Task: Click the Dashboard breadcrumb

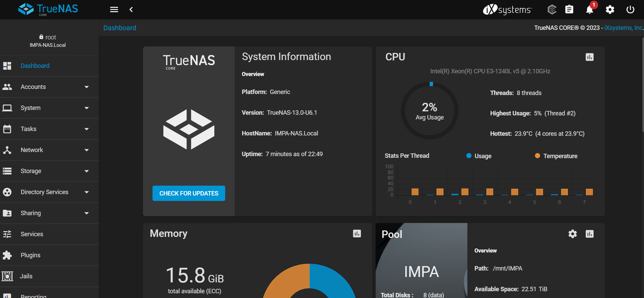Action: click(120, 28)
